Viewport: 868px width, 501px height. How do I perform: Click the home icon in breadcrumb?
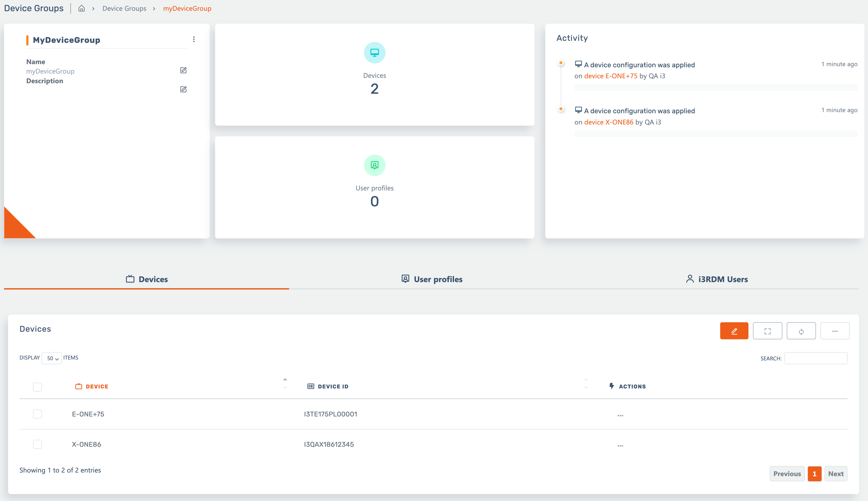pyautogui.click(x=82, y=8)
